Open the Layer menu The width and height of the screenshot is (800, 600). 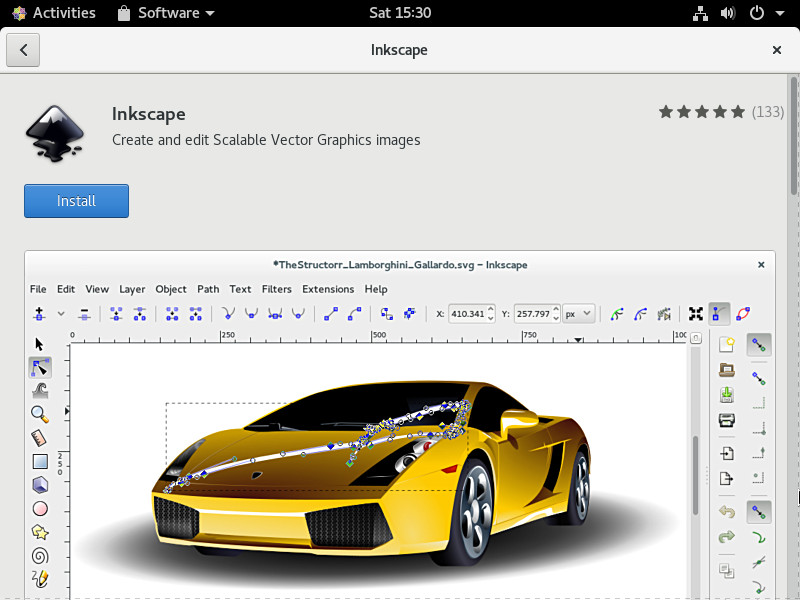click(x=132, y=289)
